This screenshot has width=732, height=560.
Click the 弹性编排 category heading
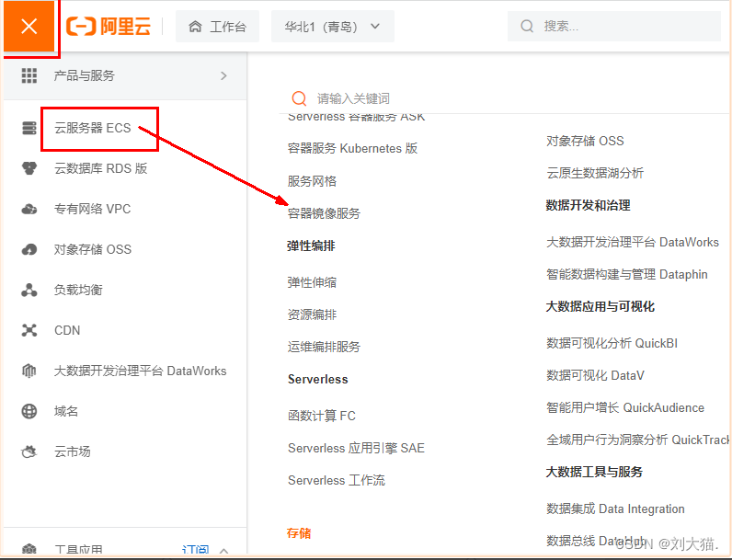click(x=311, y=246)
